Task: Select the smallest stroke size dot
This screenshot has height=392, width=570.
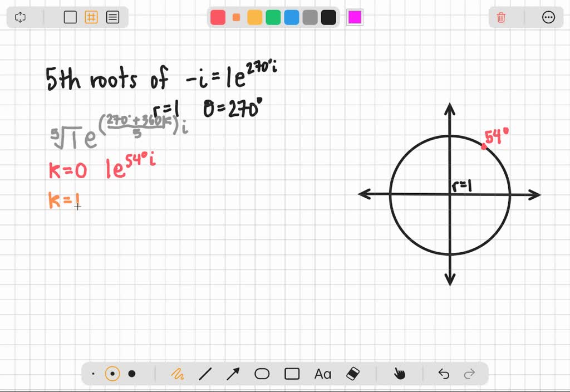Action: [93, 374]
